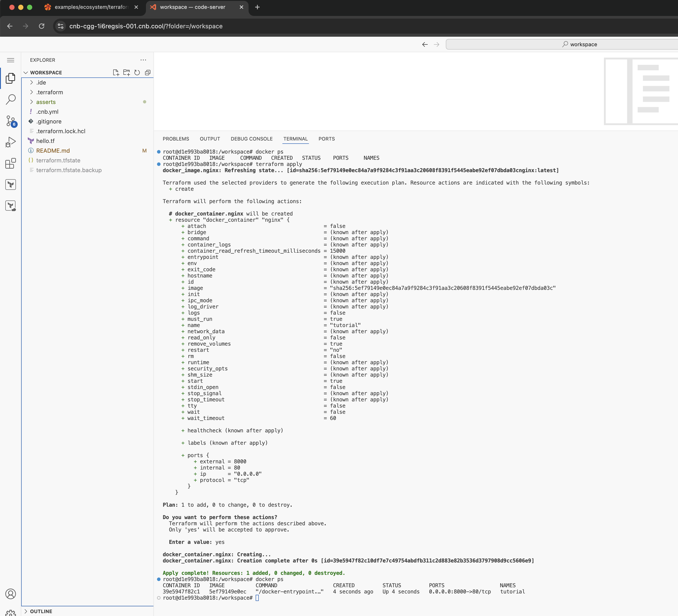Screen dimensions: 678x616
Task: Click the Output tab in panel
Action: pos(210,138)
